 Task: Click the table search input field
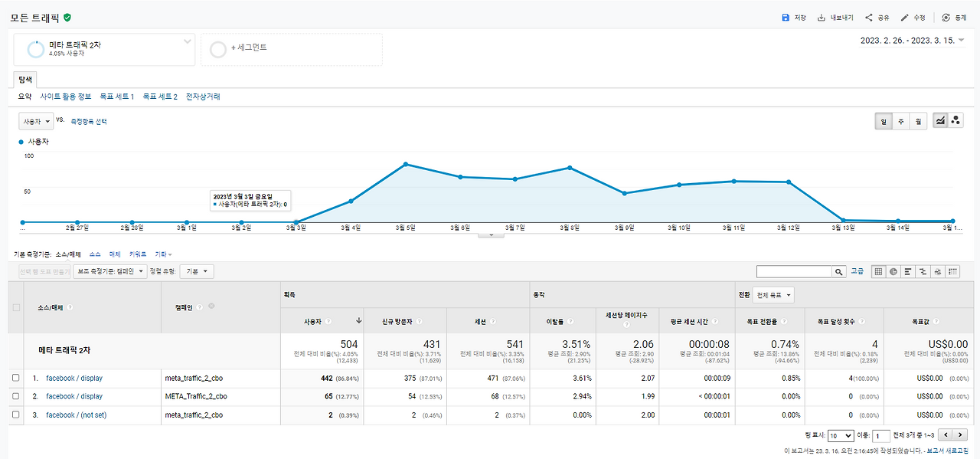coord(795,271)
